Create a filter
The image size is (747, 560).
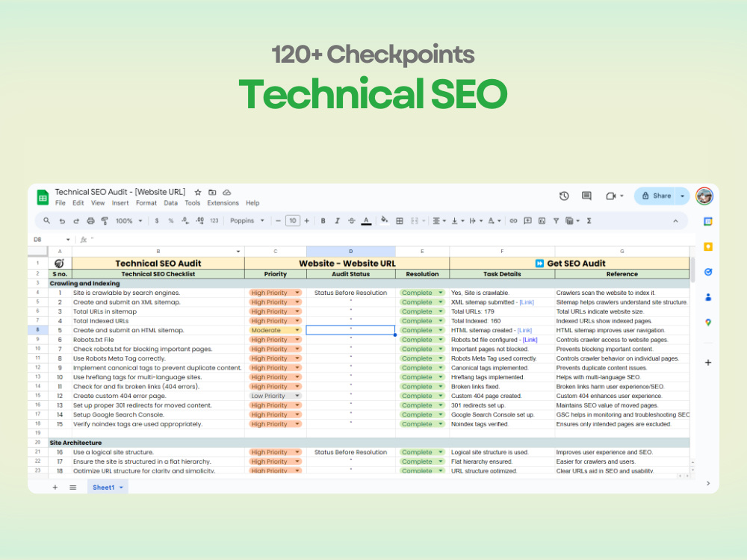click(x=556, y=221)
